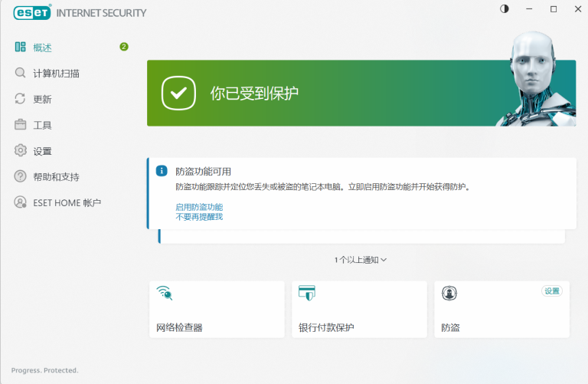Click the Progress. Protected. footer text
Image resolution: width=588 pixels, height=384 pixels.
click(44, 370)
